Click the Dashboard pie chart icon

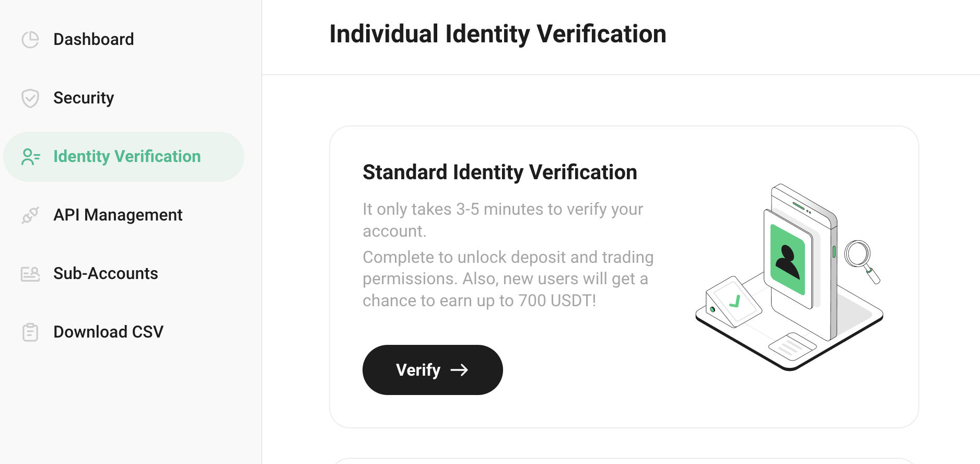[x=30, y=40]
